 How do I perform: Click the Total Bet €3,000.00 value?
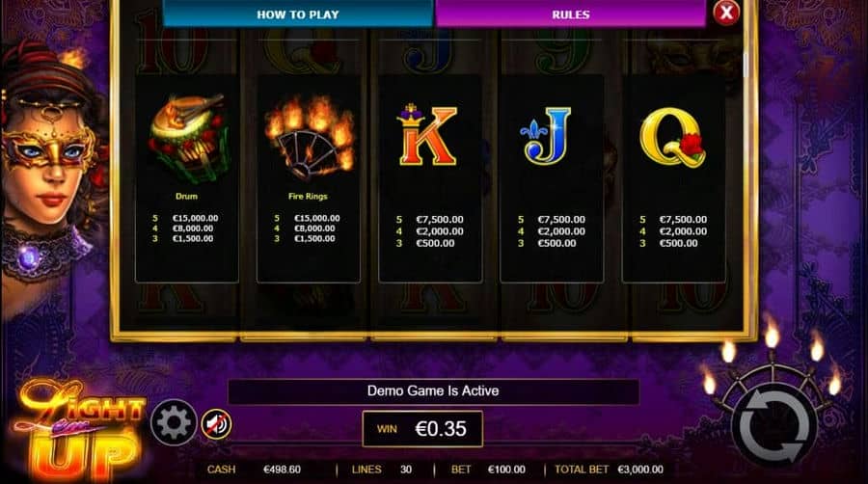click(640, 470)
